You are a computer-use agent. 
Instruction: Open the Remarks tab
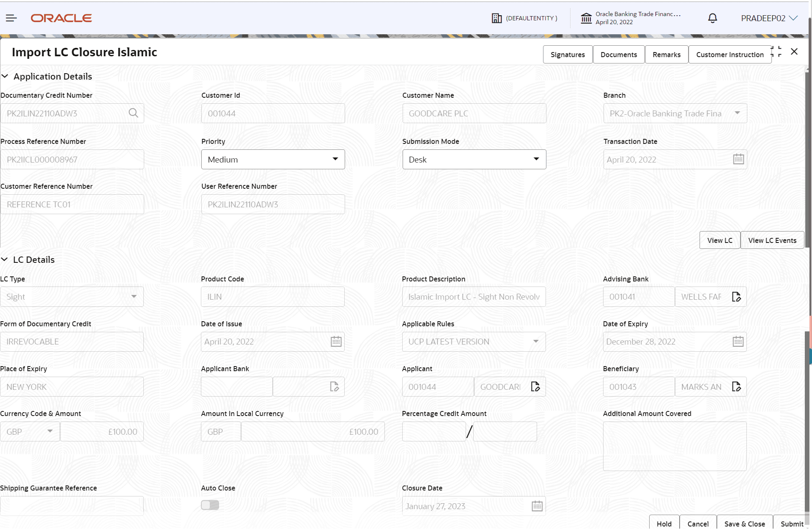click(x=666, y=54)
